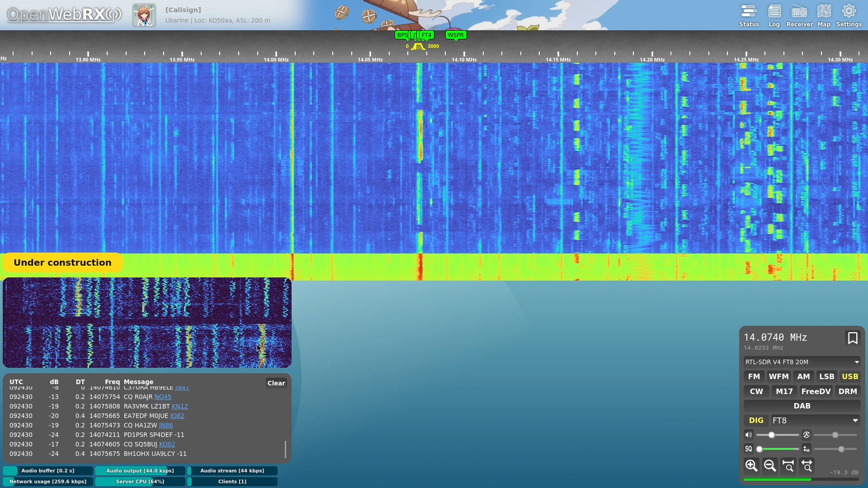Toggle the SQ auto squelch button
Viewport: 868px width, 488px height.
(749, 449)
